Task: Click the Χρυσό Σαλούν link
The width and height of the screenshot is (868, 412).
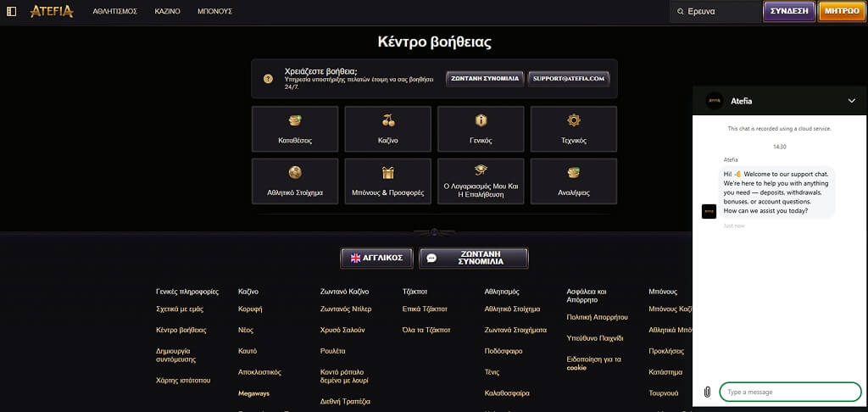Action: pos(342,330)
